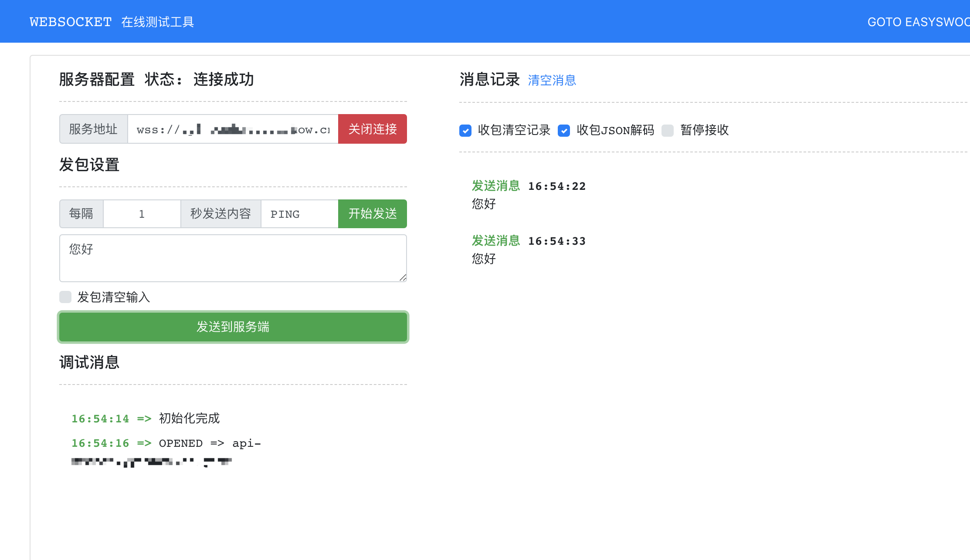Open GOTO EASYSWOOLE link in header
The width and height of the screenshot is (970, 560).
coord(919,22)
